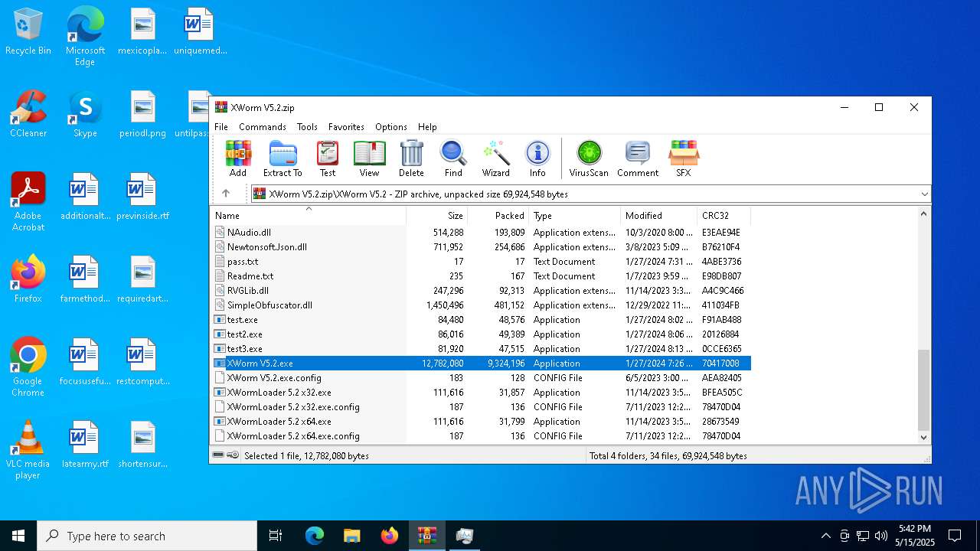This screenshot has width=980, height=551.
Task: Select XWorm V5.2.exe.config file
Action: 481,378
